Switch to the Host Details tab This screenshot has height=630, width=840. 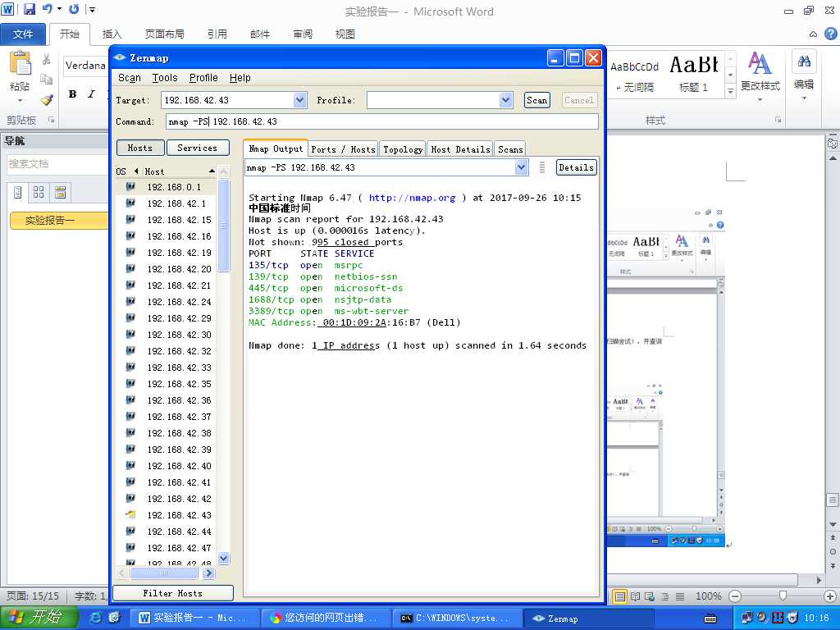[460, 149]
